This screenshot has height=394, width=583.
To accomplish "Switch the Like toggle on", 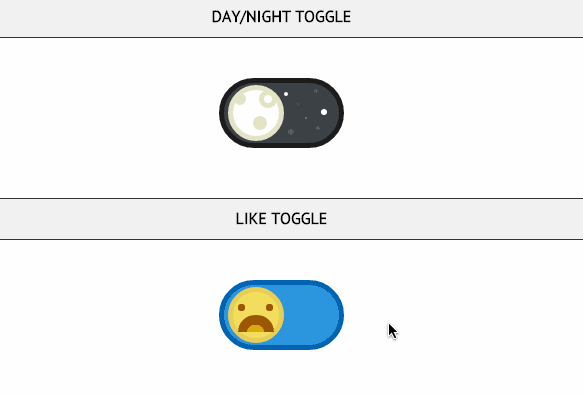I will (x=281, y=315).
